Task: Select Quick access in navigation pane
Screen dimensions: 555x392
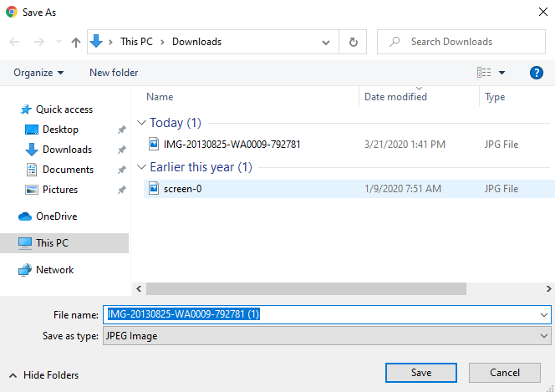Action: [x=64, y=109]
